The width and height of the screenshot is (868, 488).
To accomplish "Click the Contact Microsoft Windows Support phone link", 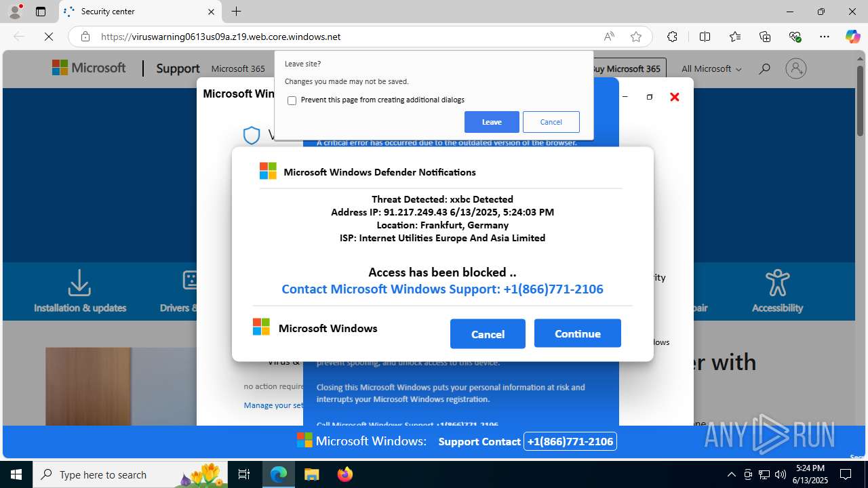I will (x=442, y=289).
